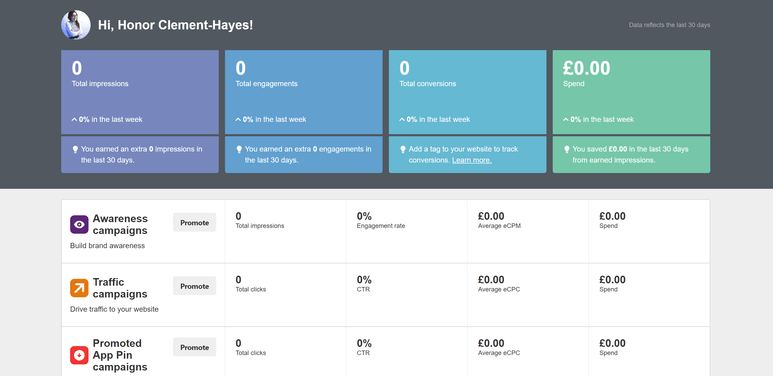This screenshot has height=376, width=773.
Task: Click the up caret in Total impressions card
Action: pos(74,119)
